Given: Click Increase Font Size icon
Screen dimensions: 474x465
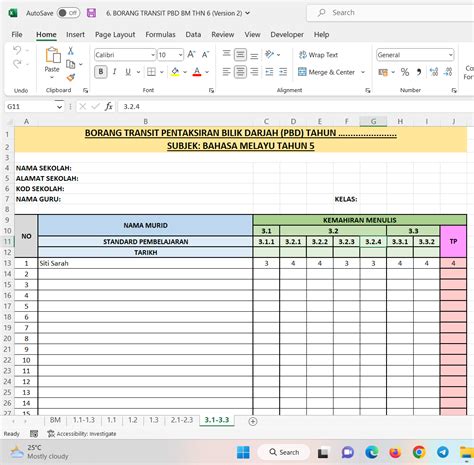Looking at the screenshot, I should coord(191,54).
